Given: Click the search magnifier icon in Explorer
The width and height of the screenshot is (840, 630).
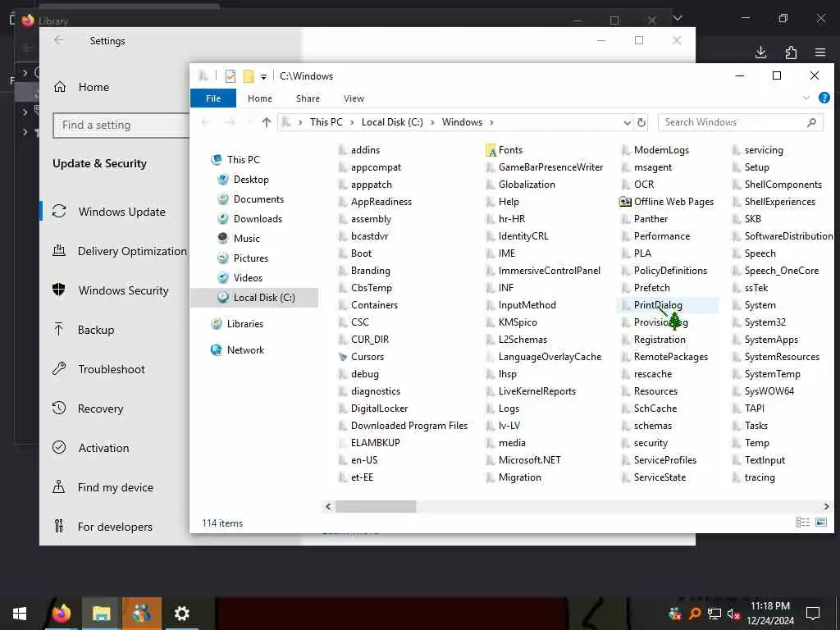Looking at the screenshot, I should pyautogui.click(x=811, y=122).
